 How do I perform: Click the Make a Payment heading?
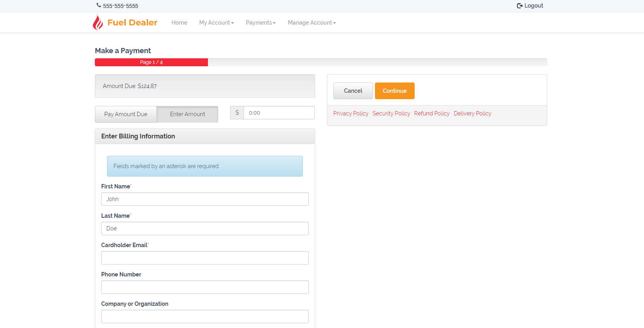[x=123, y=51]
